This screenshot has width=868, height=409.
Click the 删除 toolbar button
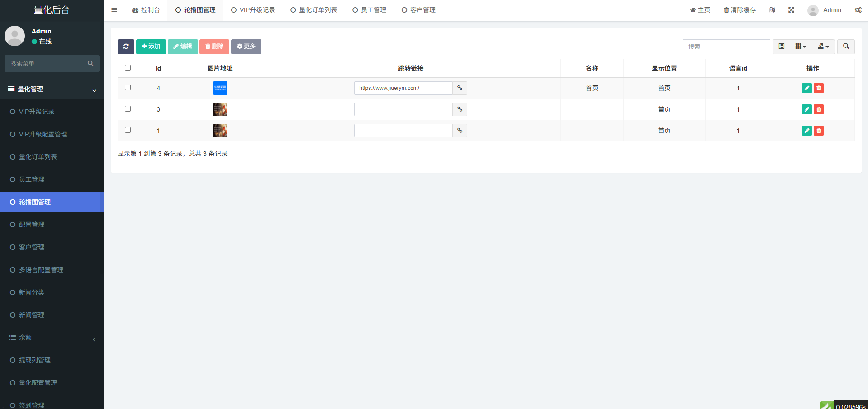coord(214,47)
